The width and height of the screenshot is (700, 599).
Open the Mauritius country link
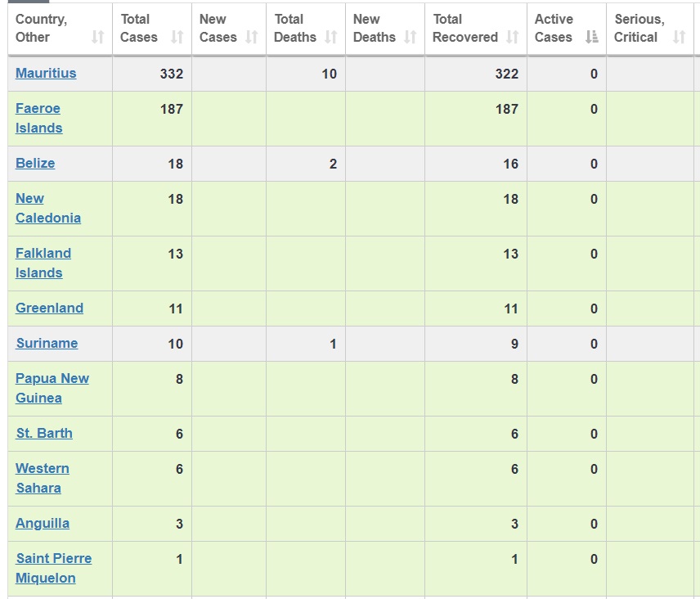pyautogui.click(x=46, y=73)
